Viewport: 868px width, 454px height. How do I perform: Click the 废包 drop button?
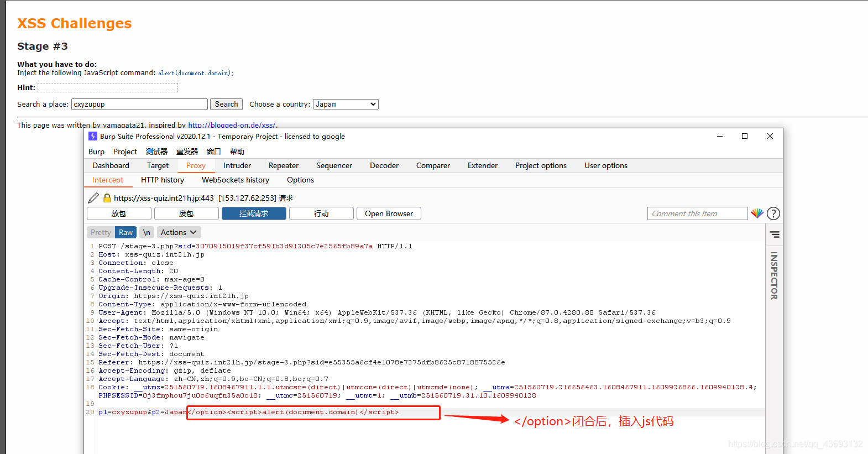[x=186, y=213]
